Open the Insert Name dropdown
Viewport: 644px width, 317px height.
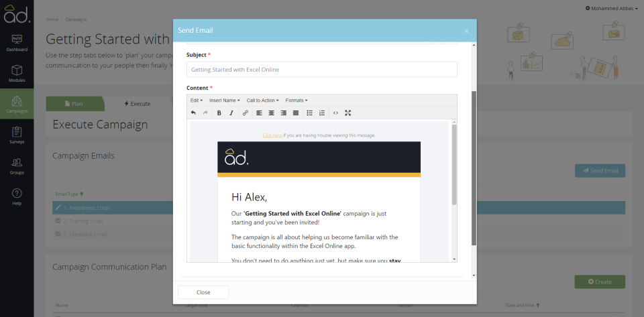[225, 101]
